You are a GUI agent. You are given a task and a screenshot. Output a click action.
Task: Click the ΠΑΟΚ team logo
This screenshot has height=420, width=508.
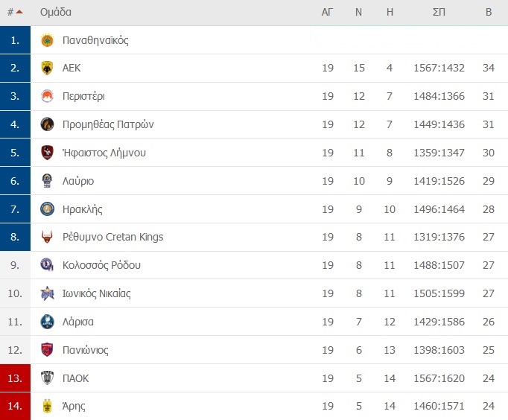[x=48, y=378]
